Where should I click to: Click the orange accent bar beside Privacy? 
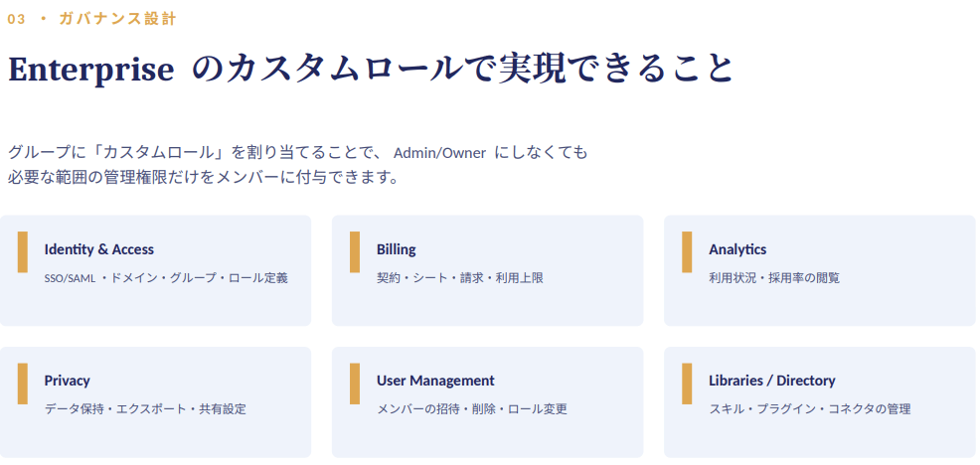(x=23, y=384)
